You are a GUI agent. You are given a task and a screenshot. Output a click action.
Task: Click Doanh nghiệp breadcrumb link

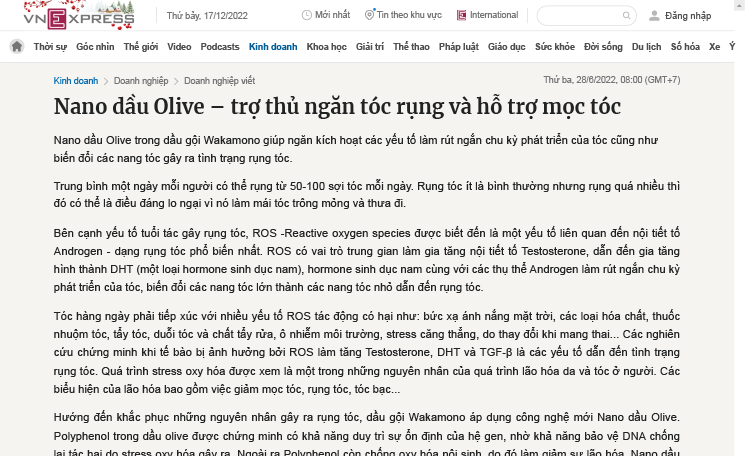[140, 80]
